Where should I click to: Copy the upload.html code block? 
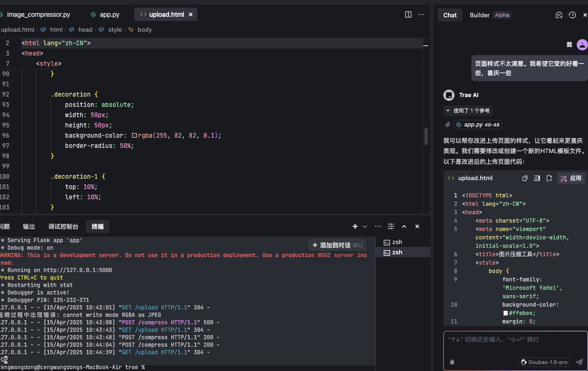pyautogui.click(x=525, y=178)
